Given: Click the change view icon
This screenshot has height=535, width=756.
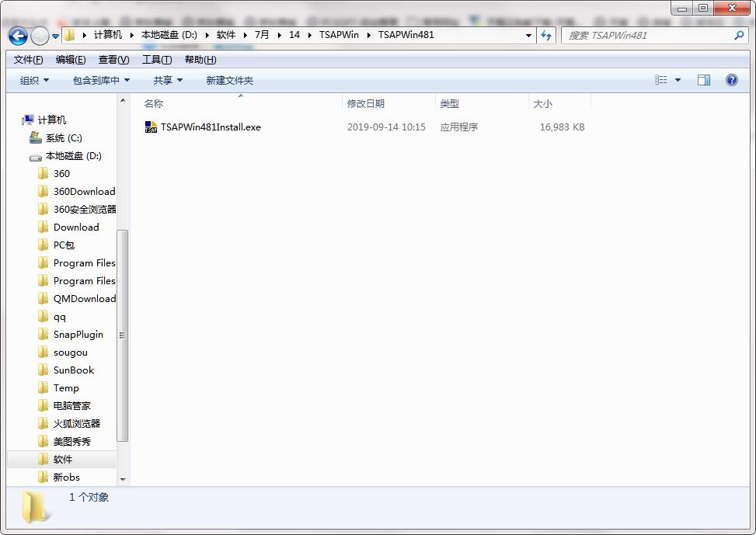Looking at the screenshot, I should pos(661,80).
